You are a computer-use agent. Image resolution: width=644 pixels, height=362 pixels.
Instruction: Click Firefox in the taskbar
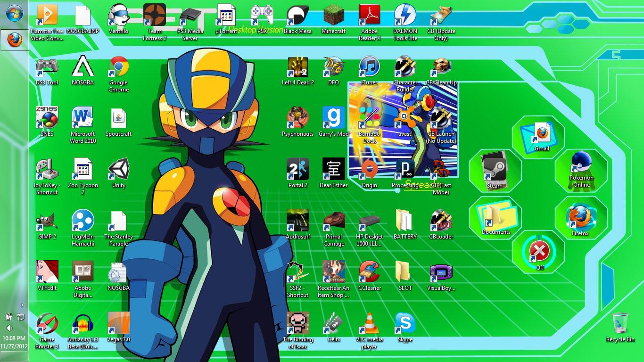(x=14, y=40)
